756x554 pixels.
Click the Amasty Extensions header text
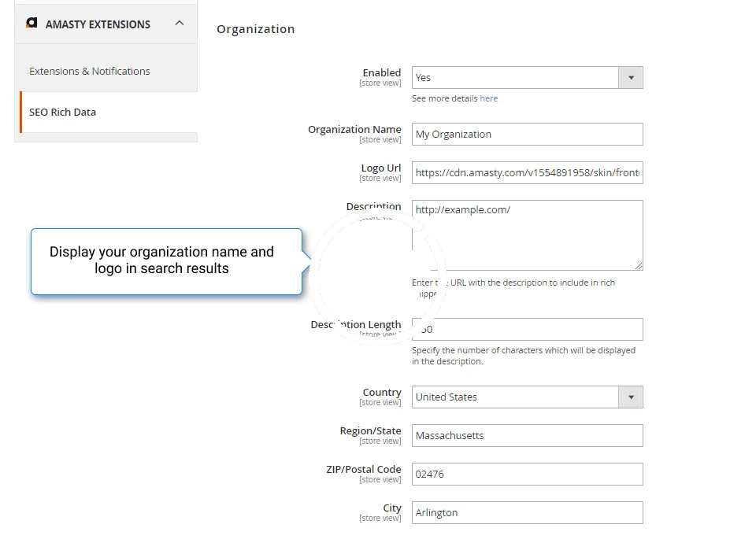click(98, 24)
